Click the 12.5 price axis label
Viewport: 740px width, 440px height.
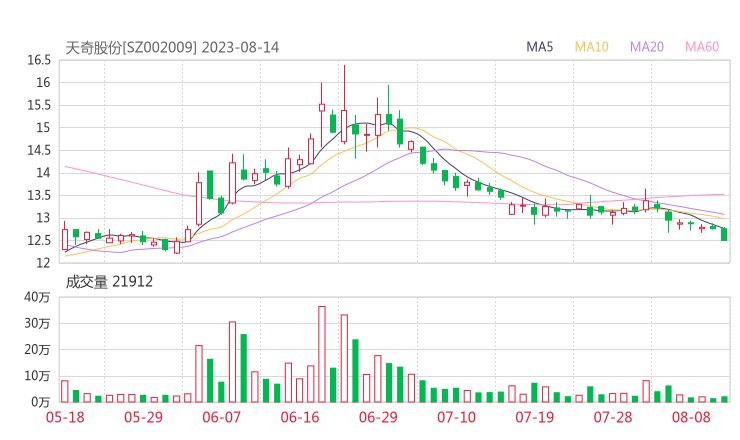tap(39, 241)
